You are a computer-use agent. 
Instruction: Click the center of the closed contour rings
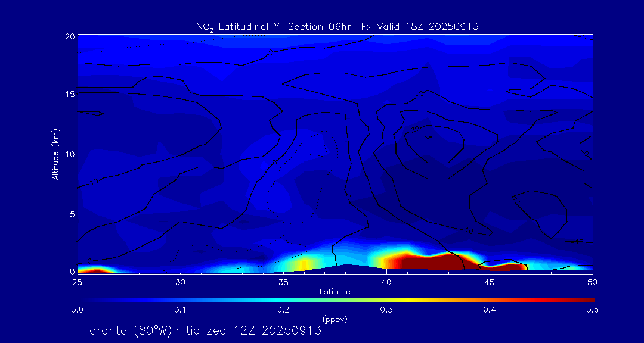(x=428, y=137)
